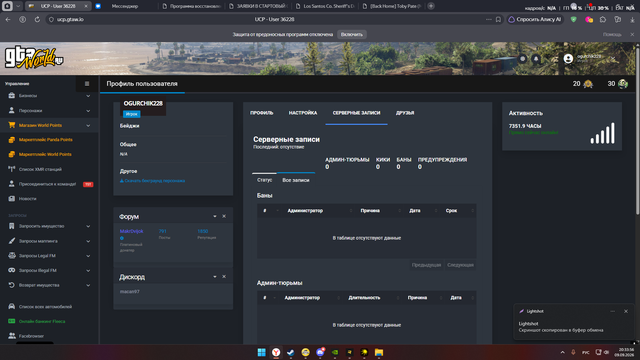Click the Персонажи person icon
Screen dimensions: 640x360
pos(11,110)
